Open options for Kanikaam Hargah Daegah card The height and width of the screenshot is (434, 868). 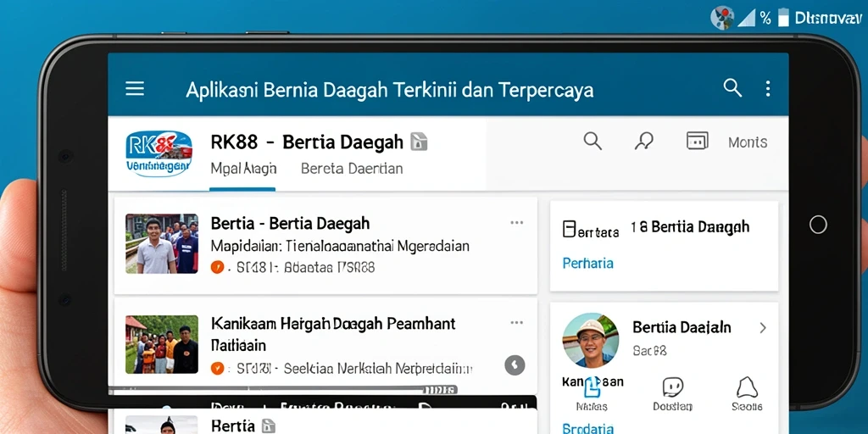point(516,323)
